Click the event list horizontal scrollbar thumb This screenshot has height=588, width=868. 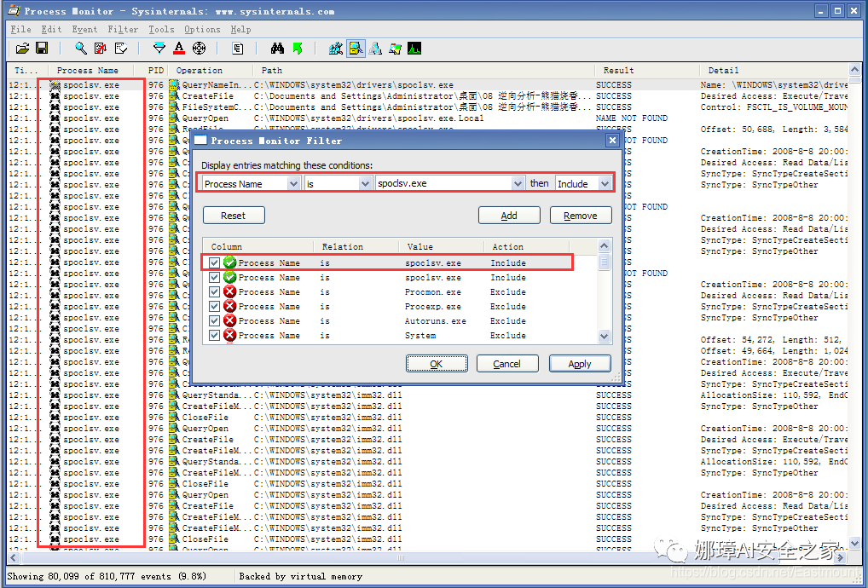click(x=400, y=557)
